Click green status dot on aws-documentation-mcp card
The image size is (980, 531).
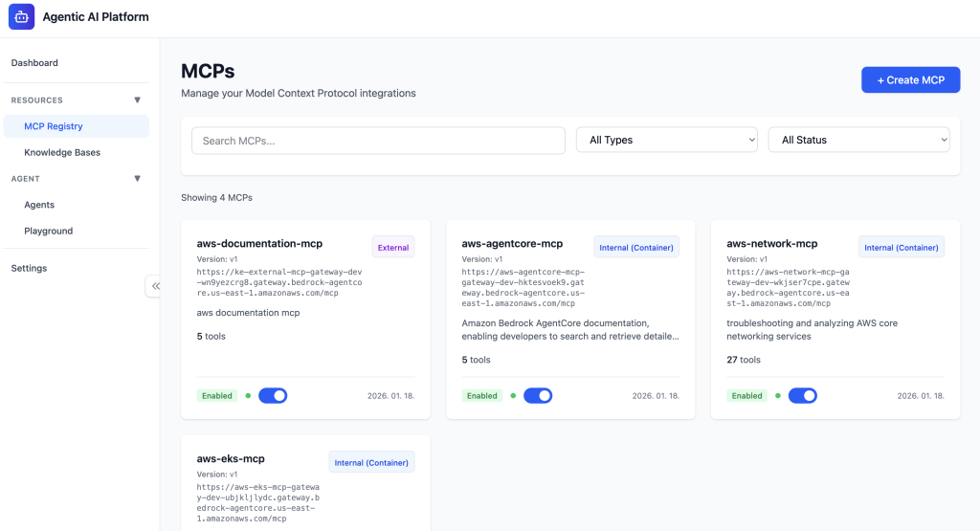click(248, 395)
